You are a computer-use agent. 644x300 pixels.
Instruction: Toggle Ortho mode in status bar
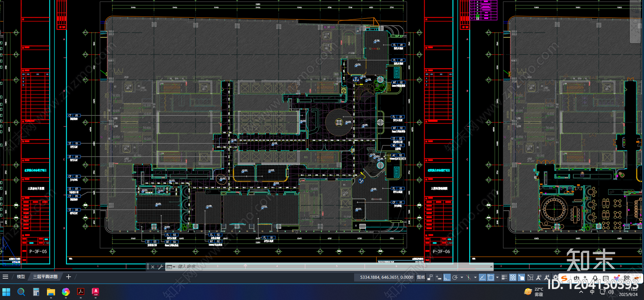point(447,277)
